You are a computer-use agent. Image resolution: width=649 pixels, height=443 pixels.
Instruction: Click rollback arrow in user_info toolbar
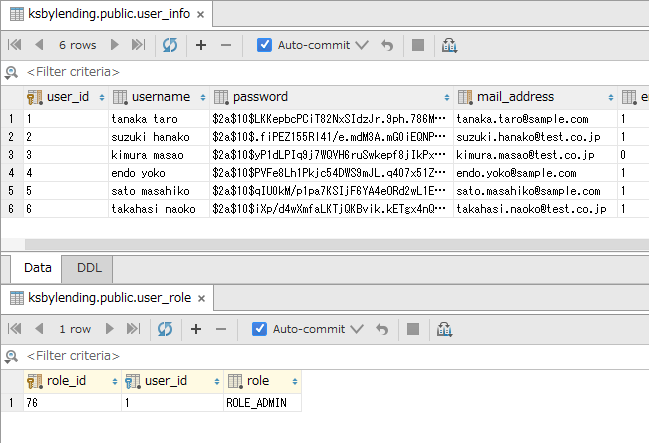click(387, 45)
